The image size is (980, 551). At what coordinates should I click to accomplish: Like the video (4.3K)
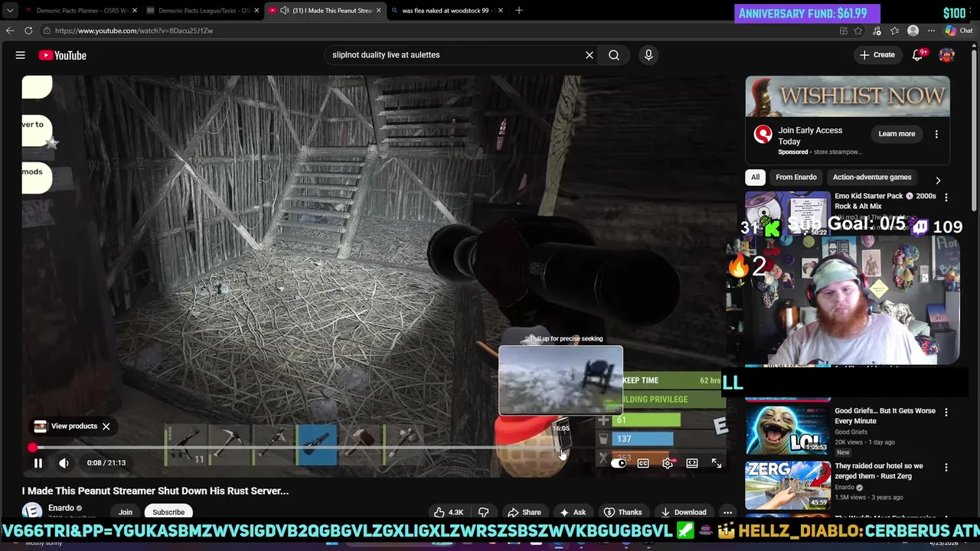point(448,512)
